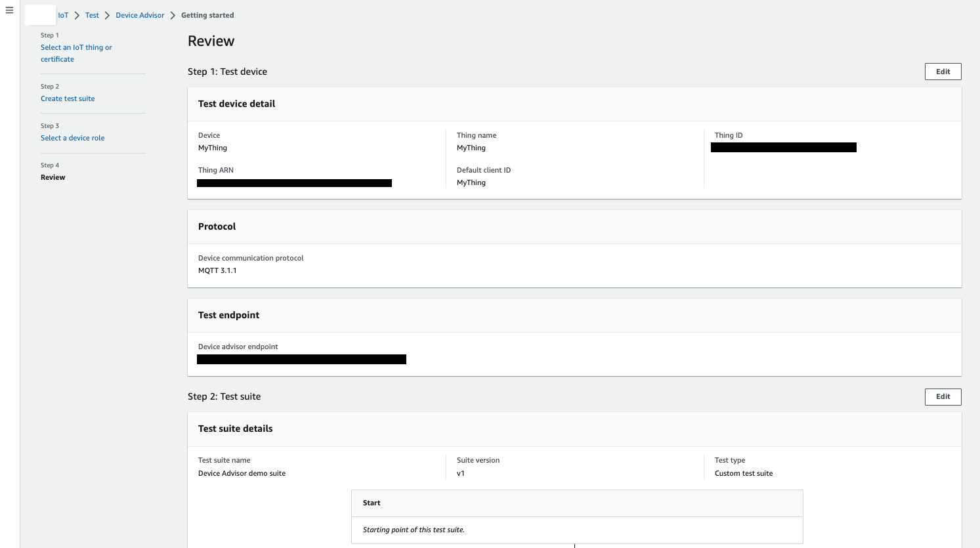The width and height of the screenshot is (980, 548).
Task: Click the Custom test suite type value
Action: click(x=744, y=473)
